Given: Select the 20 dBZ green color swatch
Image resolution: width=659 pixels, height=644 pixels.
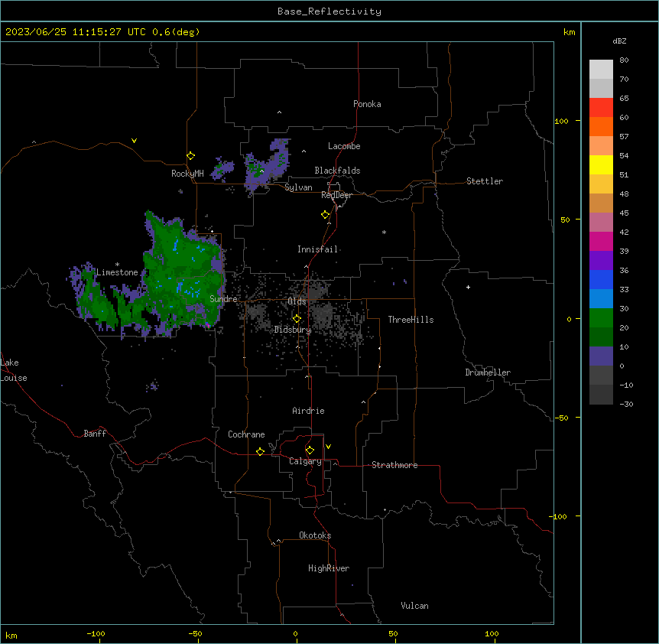Looking at the screenshot, I should pyautogui.click(x=601, y=318).
